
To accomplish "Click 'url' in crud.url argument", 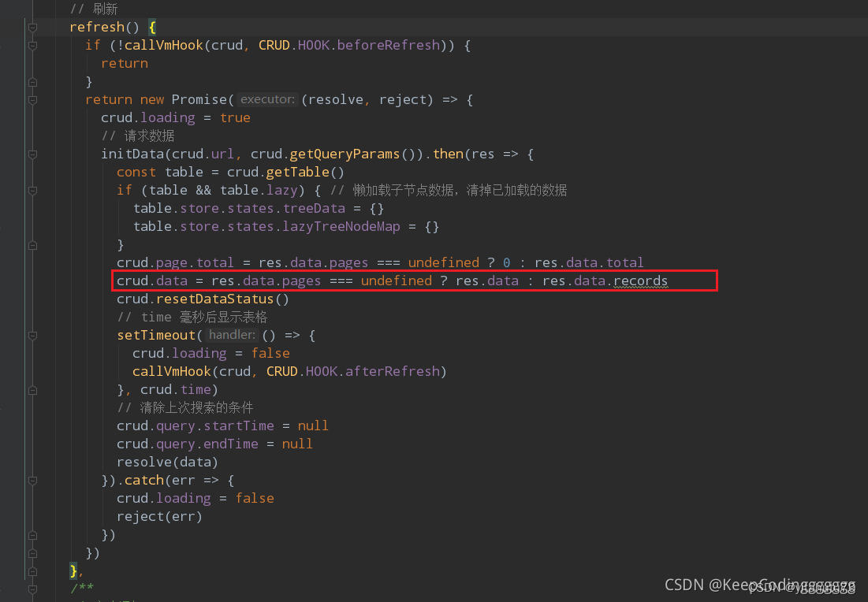I will click(222, 154).
